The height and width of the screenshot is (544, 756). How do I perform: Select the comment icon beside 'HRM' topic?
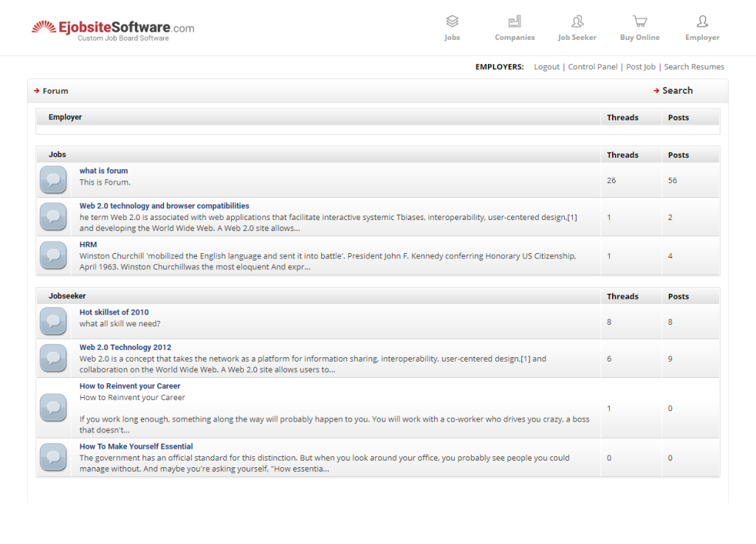click(52, 255)
